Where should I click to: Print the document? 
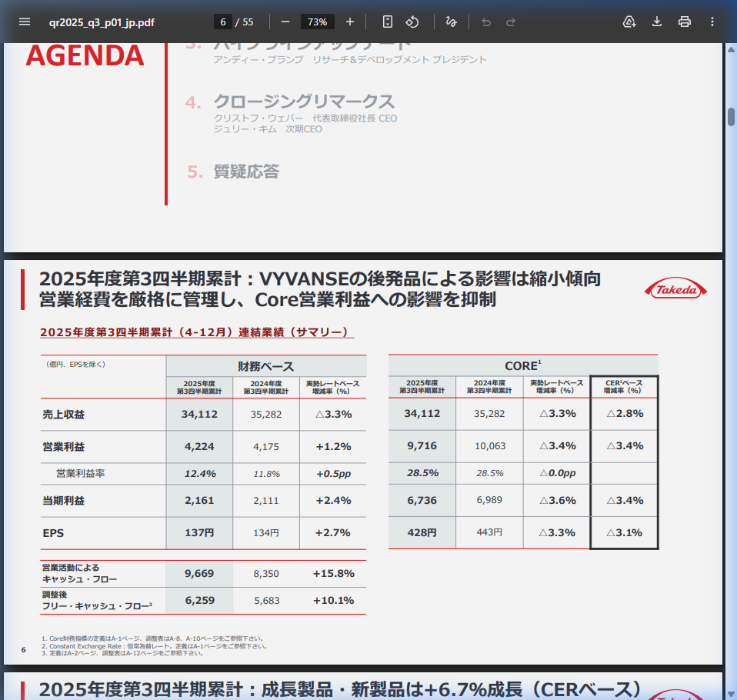pyautogui.click(x=685, y=22)
